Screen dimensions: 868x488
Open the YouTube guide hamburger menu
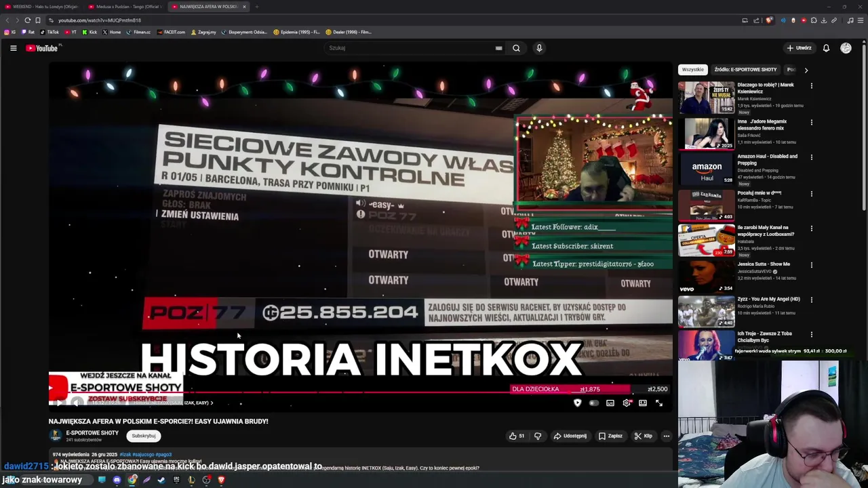(13, 48)
